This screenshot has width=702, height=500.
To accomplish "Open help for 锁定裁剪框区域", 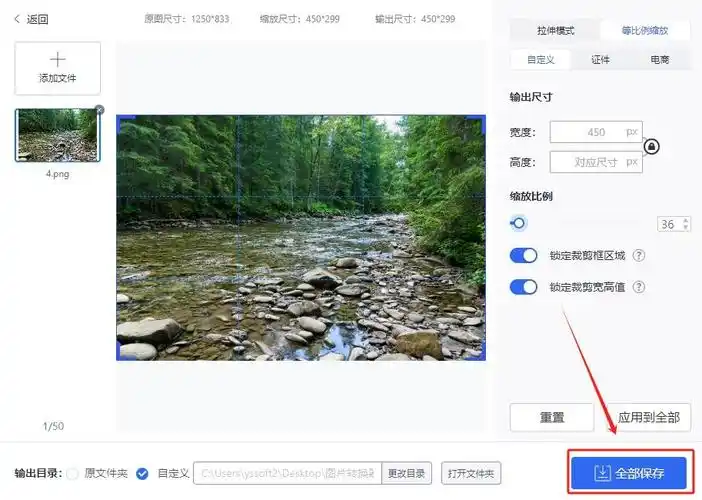I will tap(638, 255).
